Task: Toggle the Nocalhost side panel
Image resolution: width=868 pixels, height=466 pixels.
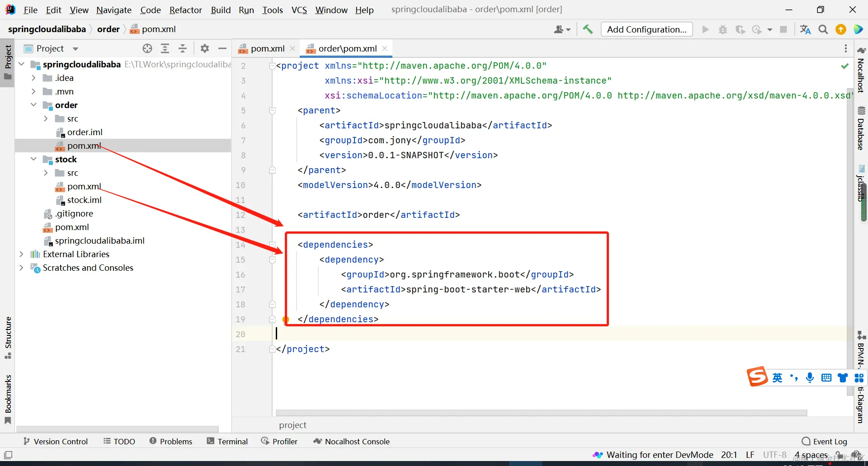Action: coord(861,70)
